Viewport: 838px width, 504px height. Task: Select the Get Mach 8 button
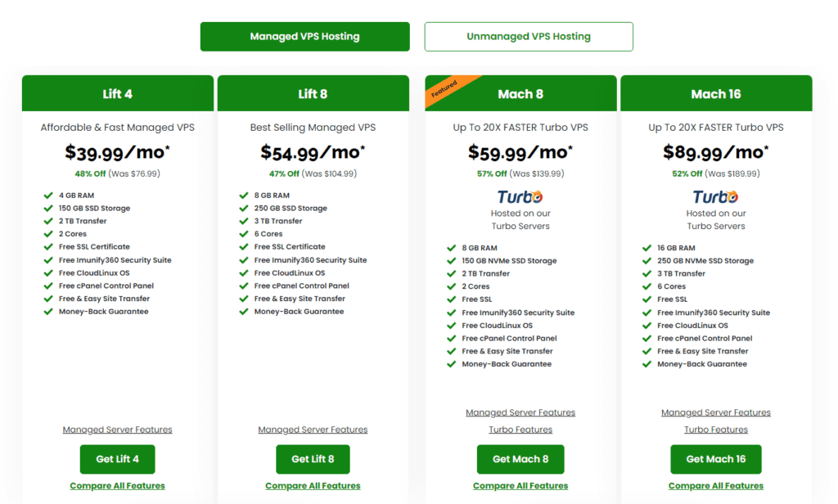click(x=520, y=459)
